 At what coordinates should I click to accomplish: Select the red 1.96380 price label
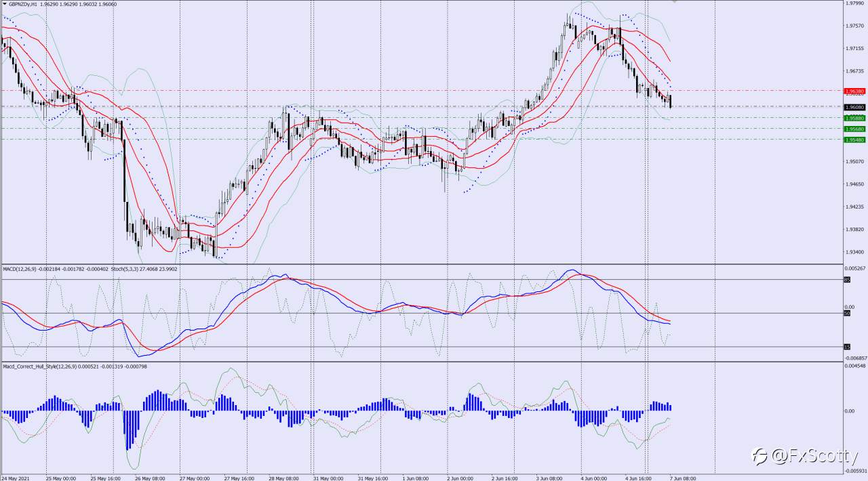(855, 91)
